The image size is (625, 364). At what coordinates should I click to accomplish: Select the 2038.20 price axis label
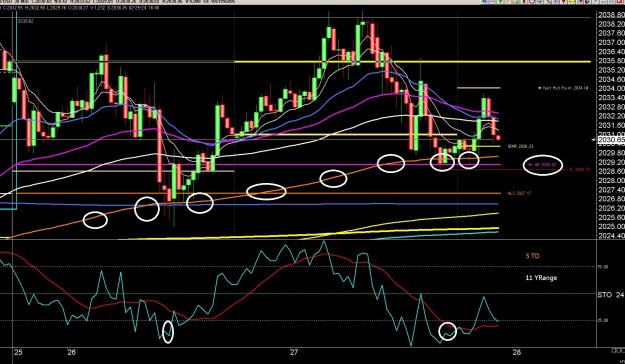point(611,24)
